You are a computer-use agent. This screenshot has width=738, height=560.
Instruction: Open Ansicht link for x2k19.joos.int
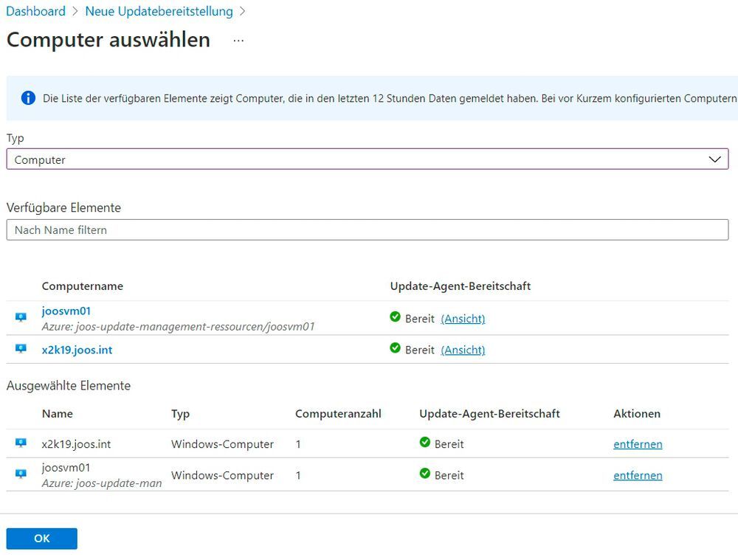point(463,350)
